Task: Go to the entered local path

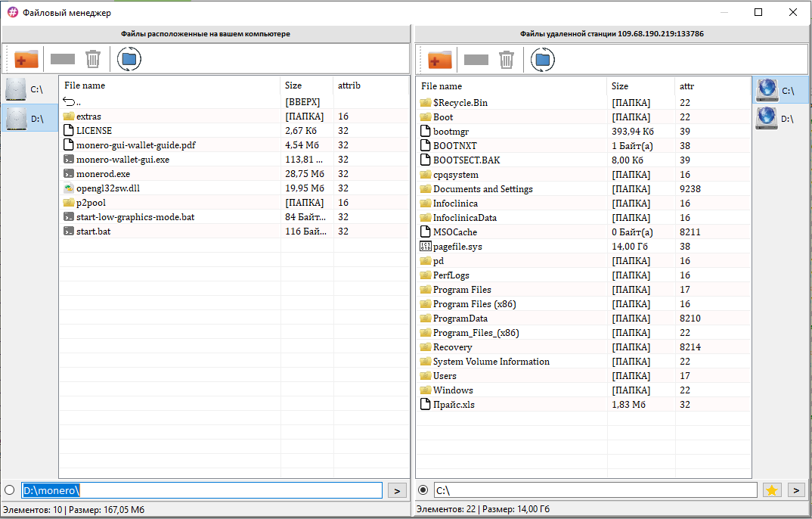Action: tap(396, 490)
